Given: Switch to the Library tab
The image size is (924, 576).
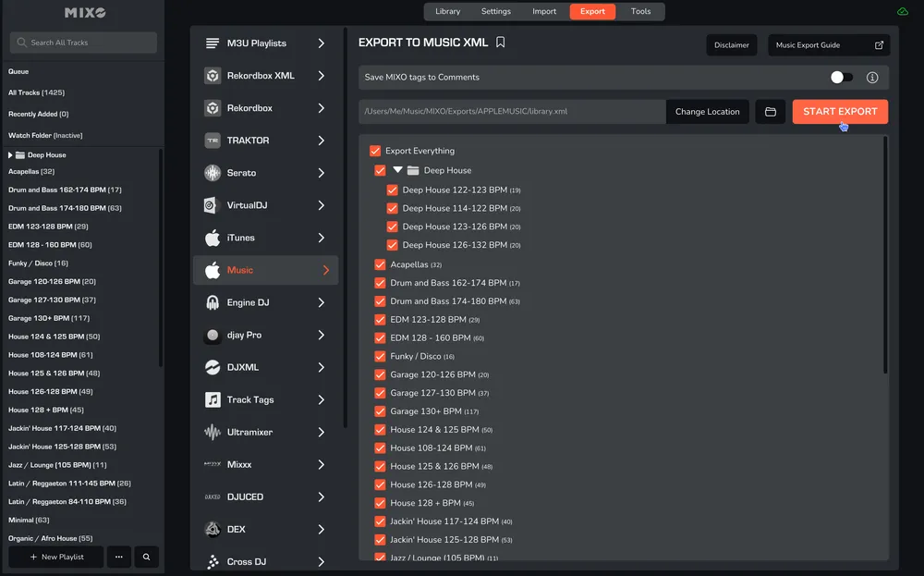Looking at the screenshot, I should [x=448, y=12].
